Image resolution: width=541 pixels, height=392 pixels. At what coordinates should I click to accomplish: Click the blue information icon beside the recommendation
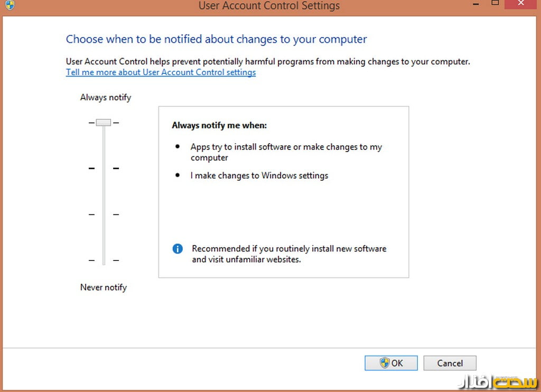(x=178, y=249)
